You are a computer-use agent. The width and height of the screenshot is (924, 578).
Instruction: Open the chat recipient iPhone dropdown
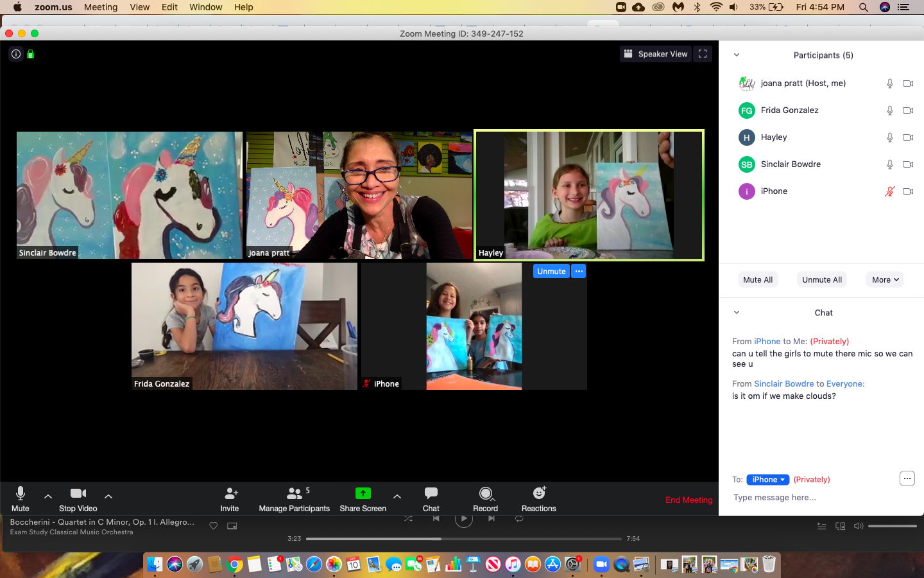pos(767,480)
